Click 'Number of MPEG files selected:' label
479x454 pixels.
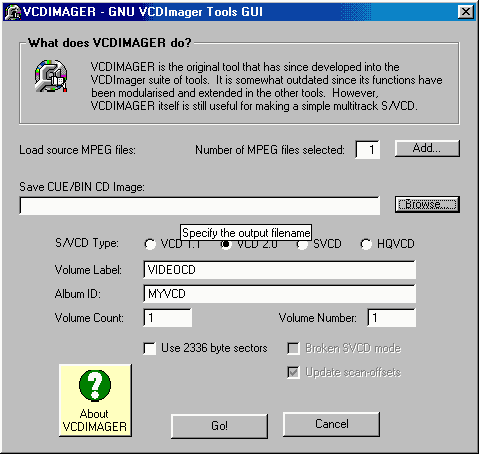point(270,150)
